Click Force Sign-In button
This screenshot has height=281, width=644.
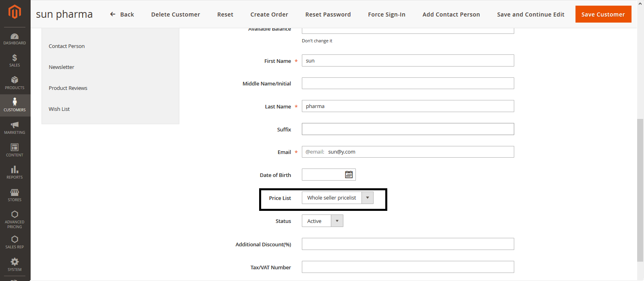[x=386, y=15]
